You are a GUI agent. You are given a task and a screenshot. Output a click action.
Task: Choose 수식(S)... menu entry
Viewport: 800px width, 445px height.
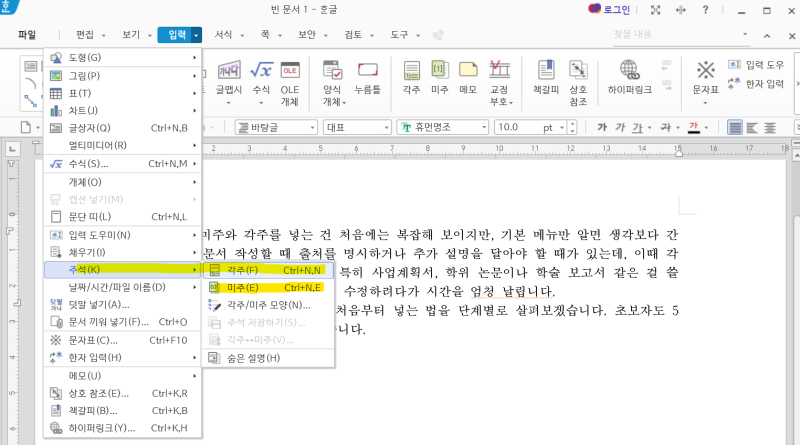click(x=123, y=164)
